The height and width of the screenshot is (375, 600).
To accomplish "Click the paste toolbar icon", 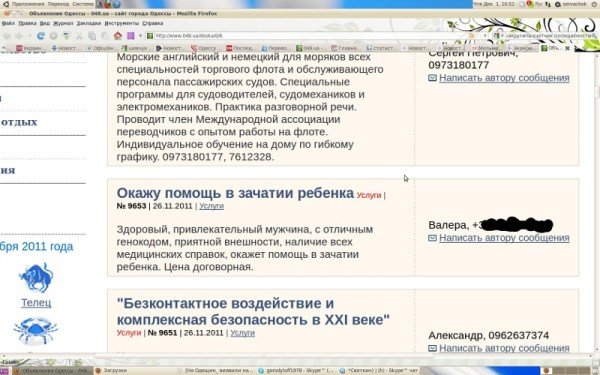I will pos(105,36).
